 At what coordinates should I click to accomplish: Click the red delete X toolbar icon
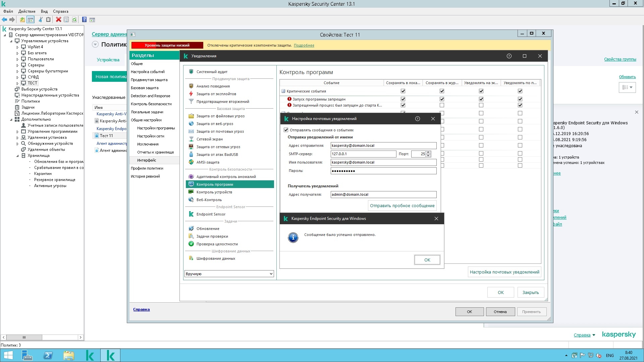coord(58,19)
